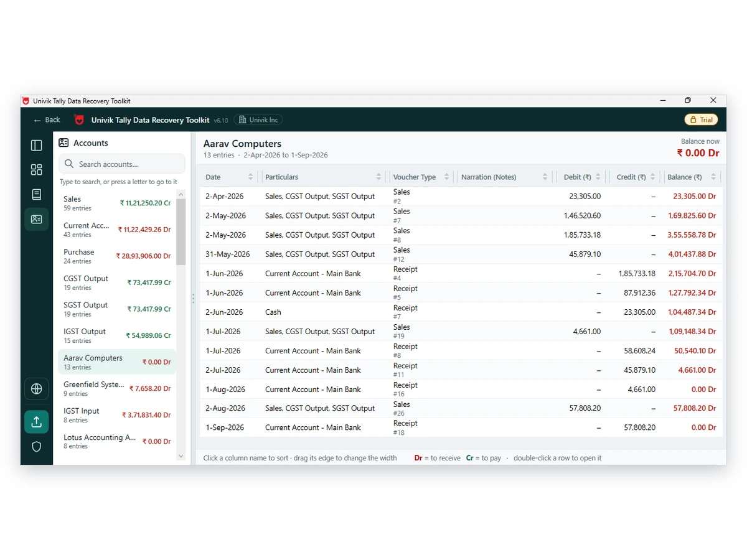Screen dimensions: 747x560
Task: Click the panel splitter grip dots
Action: click(193, 299)
